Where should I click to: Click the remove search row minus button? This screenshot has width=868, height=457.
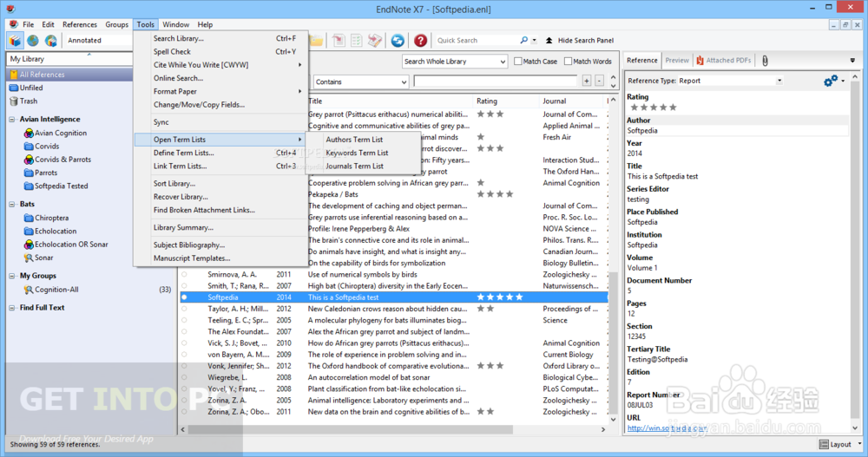coord(599,82)
